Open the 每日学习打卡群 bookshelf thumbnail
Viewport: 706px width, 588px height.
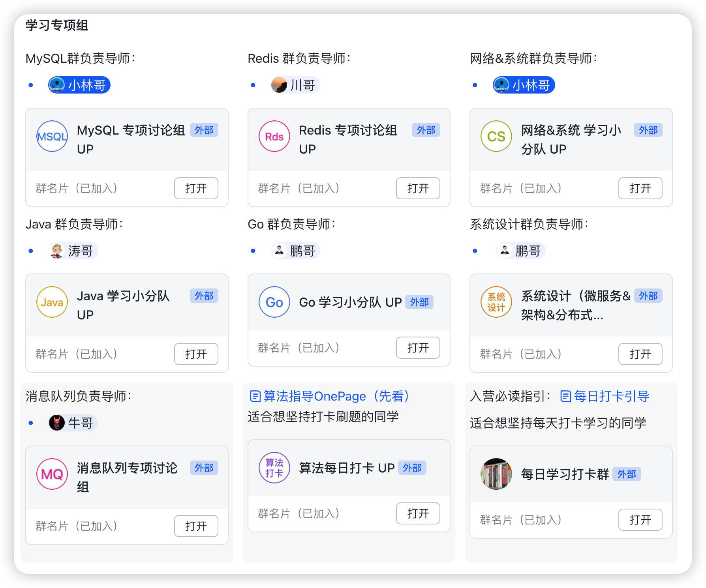[x=496, y=474]
